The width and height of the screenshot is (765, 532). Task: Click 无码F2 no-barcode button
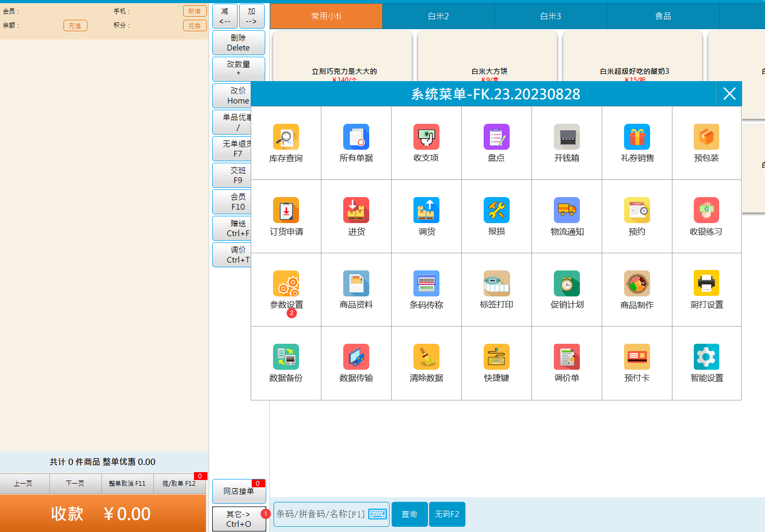(447, 514)
